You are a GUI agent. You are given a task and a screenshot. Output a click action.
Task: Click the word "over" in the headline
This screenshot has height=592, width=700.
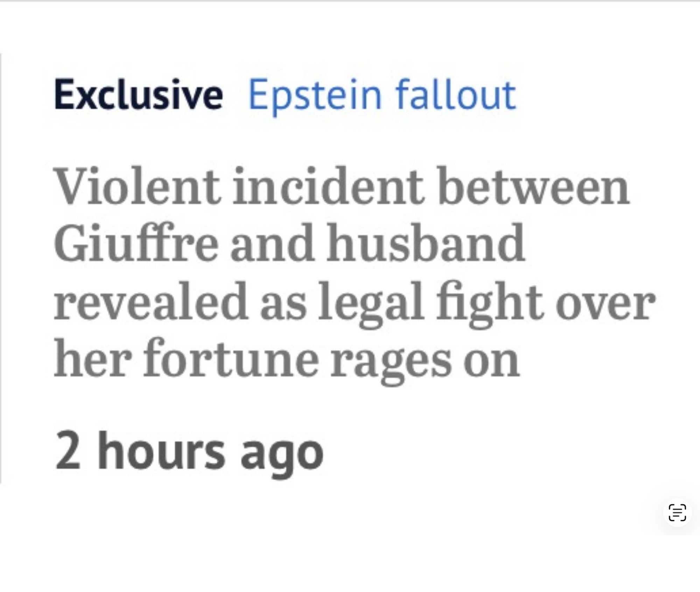[605, 302]
